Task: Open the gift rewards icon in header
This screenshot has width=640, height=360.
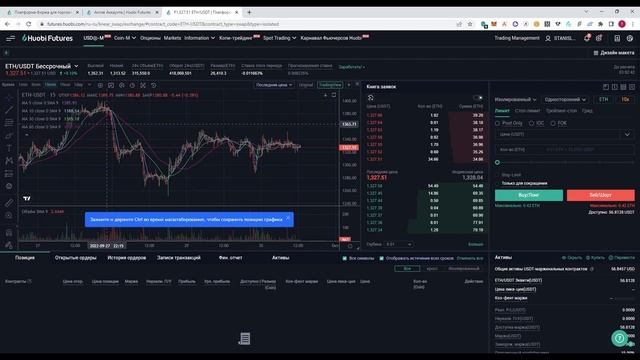Action: (599, 38)
